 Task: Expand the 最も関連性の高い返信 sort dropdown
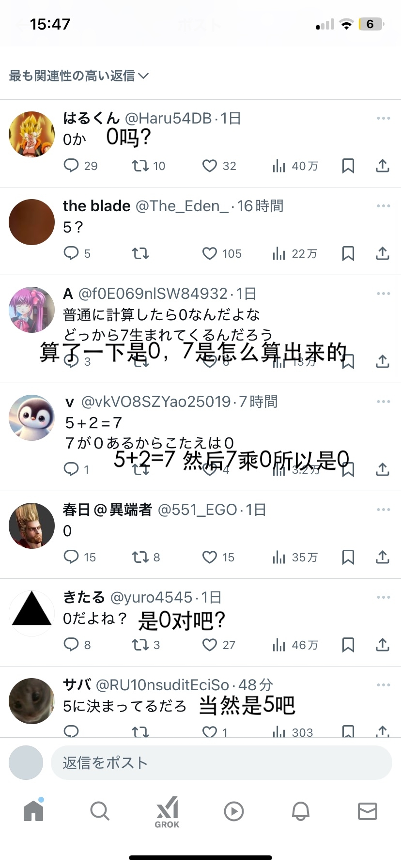[x=78, y=76]
